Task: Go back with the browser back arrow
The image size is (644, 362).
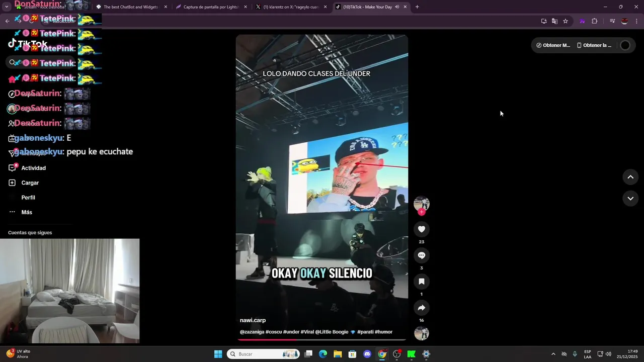Action: click(x=7, y=21)
